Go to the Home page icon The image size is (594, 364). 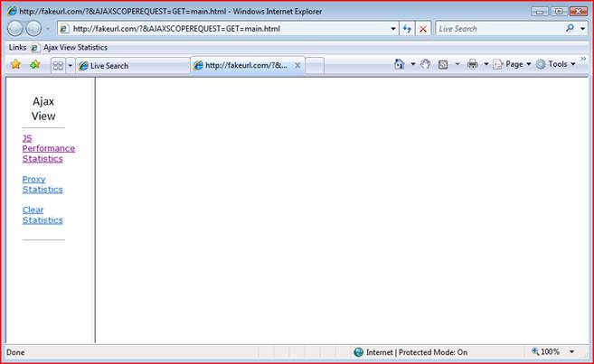click(400, 65)
